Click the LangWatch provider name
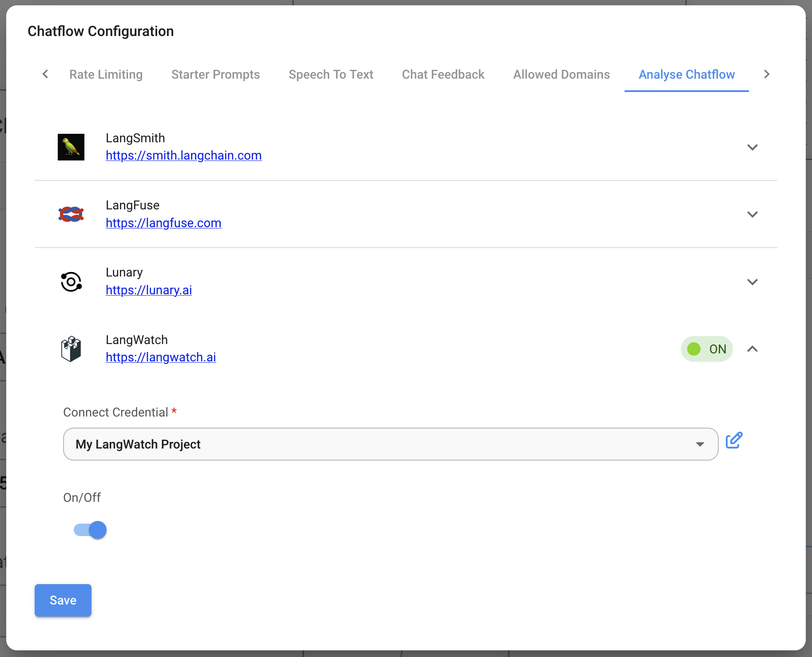This screenshot has height=657, width=812. tap(137, 340)
